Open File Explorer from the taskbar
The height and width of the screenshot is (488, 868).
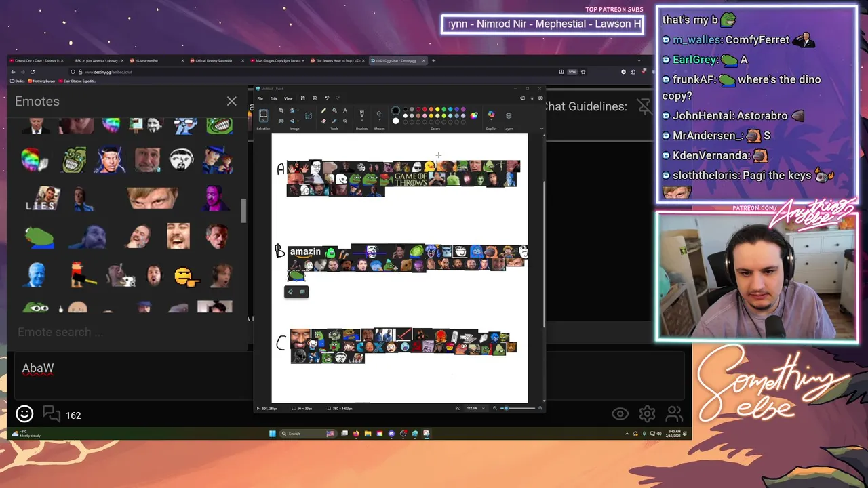368,433
